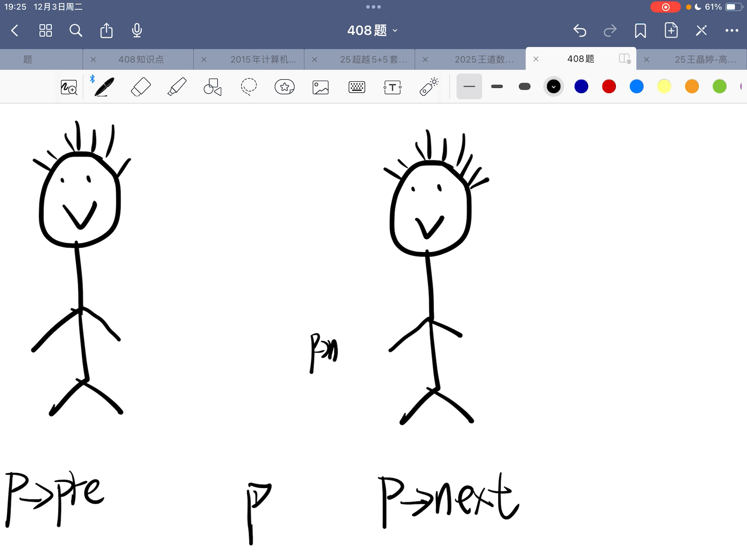The width and height of the screenshot is (747, 560).
Task: Pick the red pen color
Action: tap(608, 86)
